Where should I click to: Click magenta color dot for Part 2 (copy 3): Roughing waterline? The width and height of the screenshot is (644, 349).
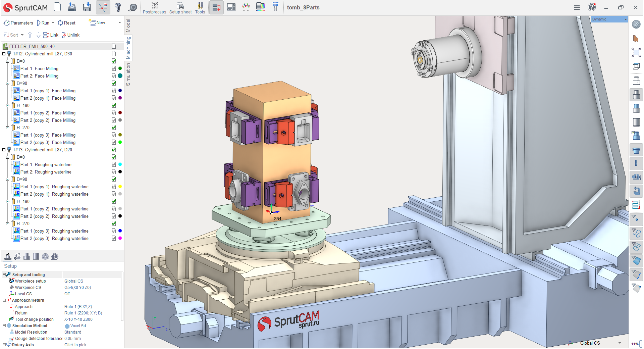coord(120,238)
